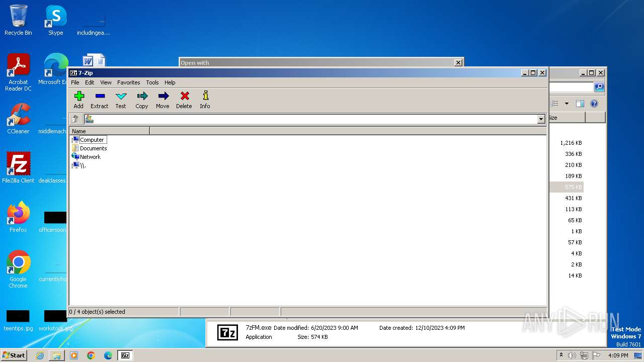The width and height of the screenshot is (644, 362).
Task: Select teentips.jpg desktop file
Action: [18, 320]
